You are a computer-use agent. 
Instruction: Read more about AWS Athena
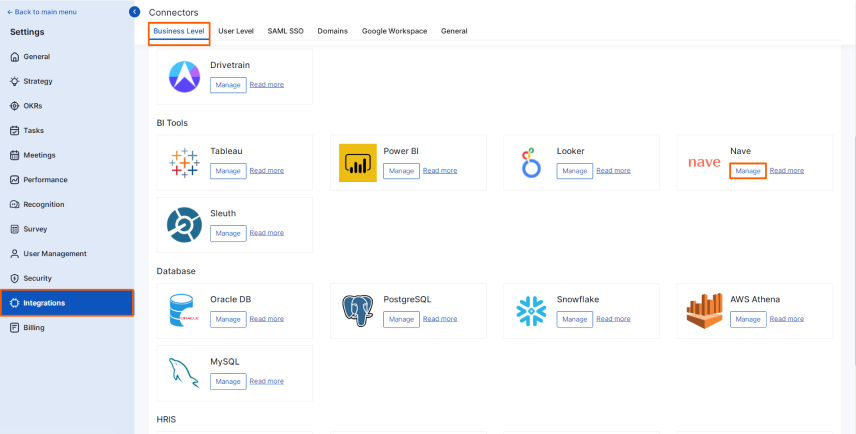pyautogui.click(x=787, y=318)
